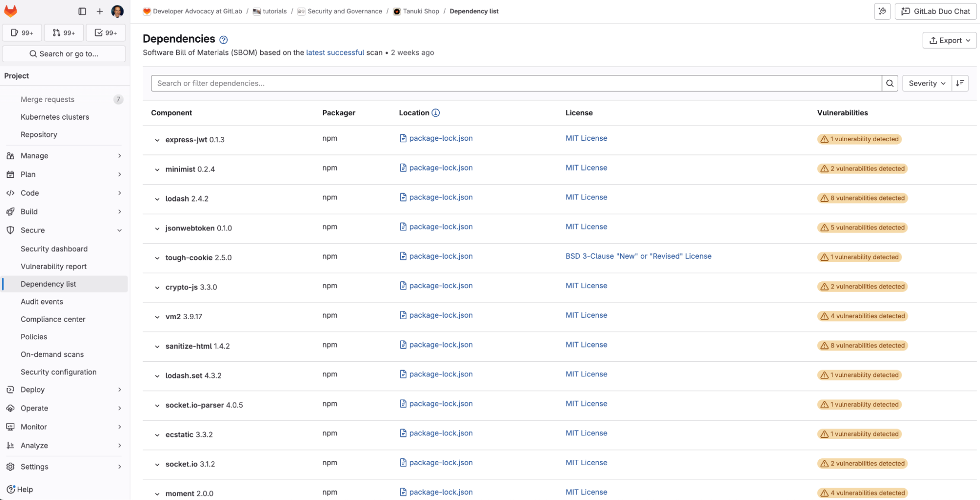This screenshot has width=980, height=500.
Task: Open Policies in sidebar
Action: [x=65, y=337]
